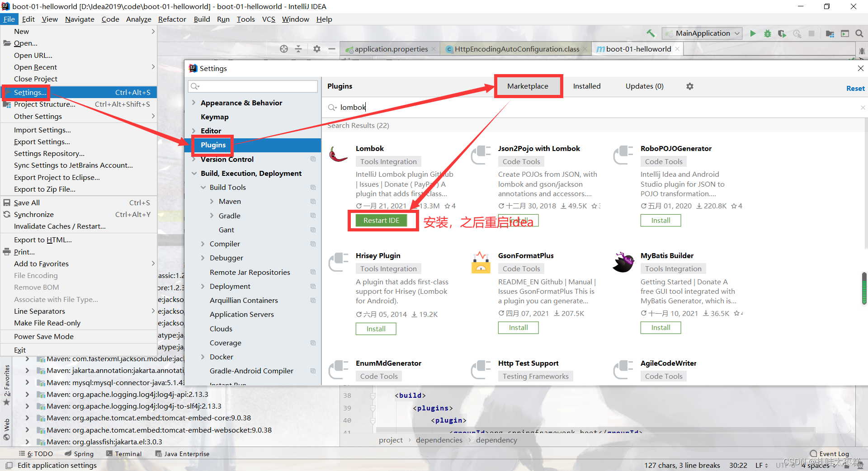Open the Web side tool window
868x471 pixels.
tap(6, 429)
